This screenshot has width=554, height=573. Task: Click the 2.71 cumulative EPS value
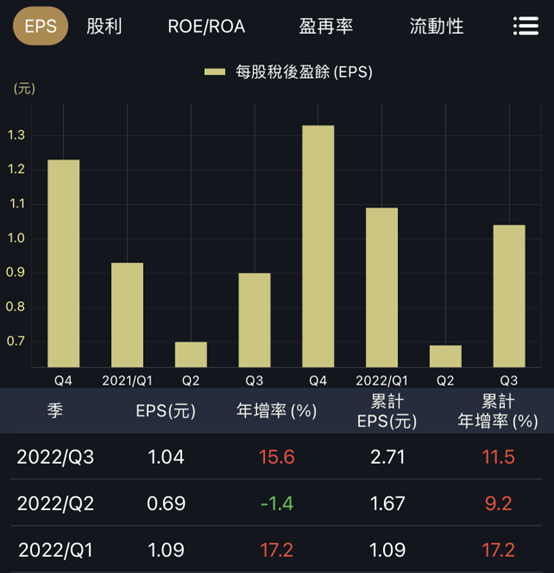coord(387,457)
